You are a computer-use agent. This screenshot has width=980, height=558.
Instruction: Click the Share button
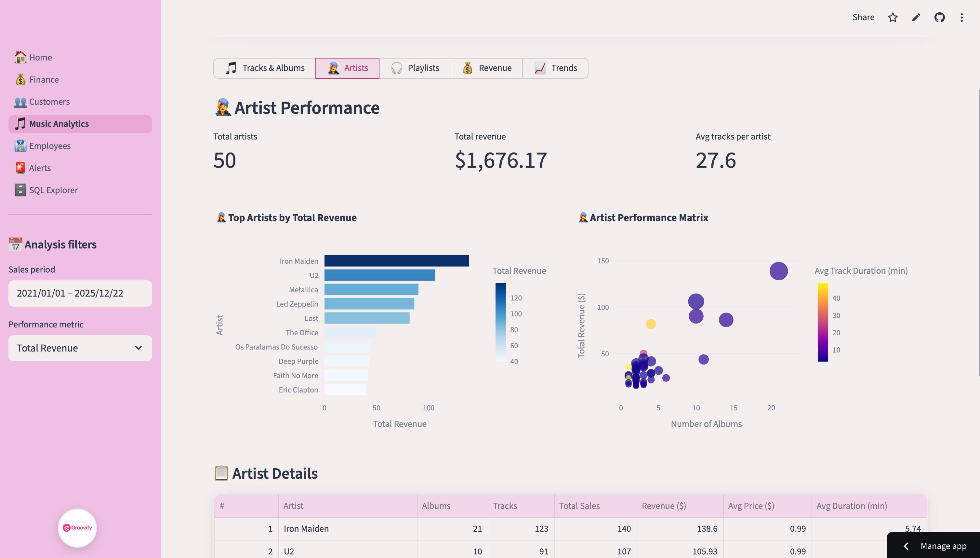863,17
